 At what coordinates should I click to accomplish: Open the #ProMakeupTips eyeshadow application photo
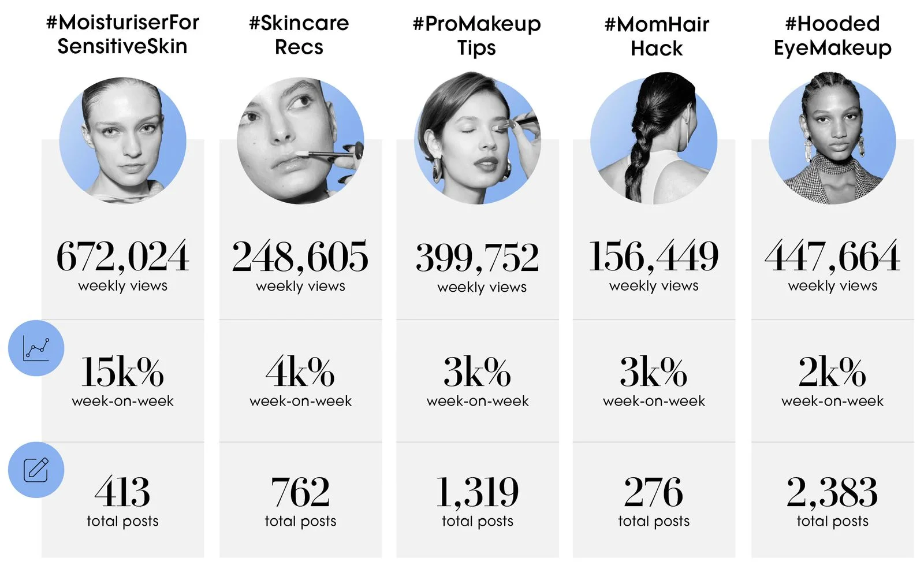click(478, 139)
